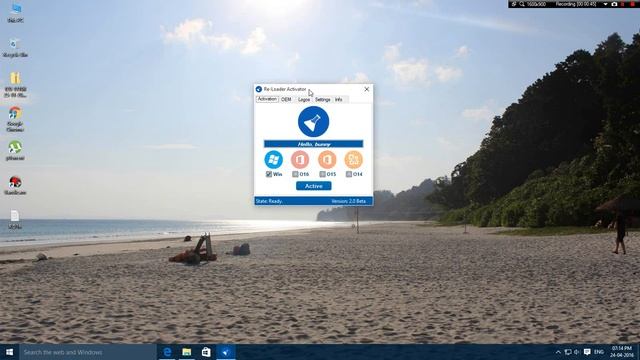Close the Re-Loader Activator window
640x360 pixels.
tap(367, 89)
